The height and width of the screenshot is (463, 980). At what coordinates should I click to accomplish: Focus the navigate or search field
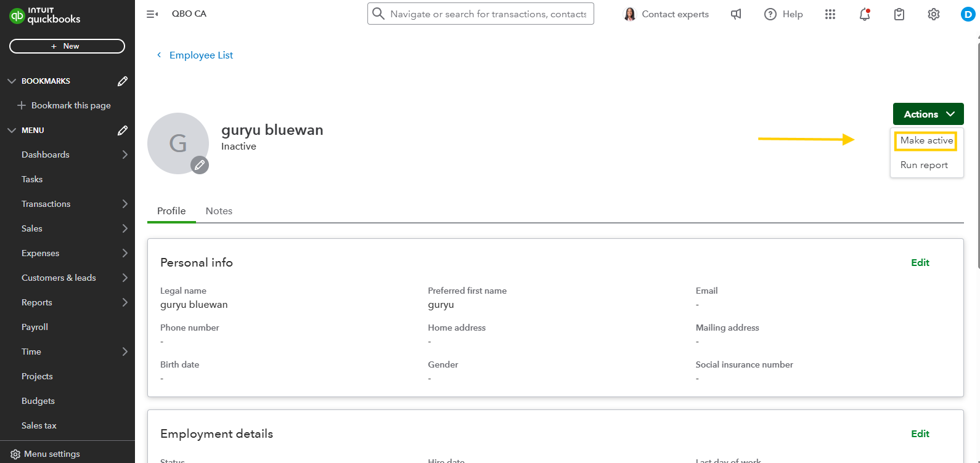pyautogui.click(x=487, y=14)
